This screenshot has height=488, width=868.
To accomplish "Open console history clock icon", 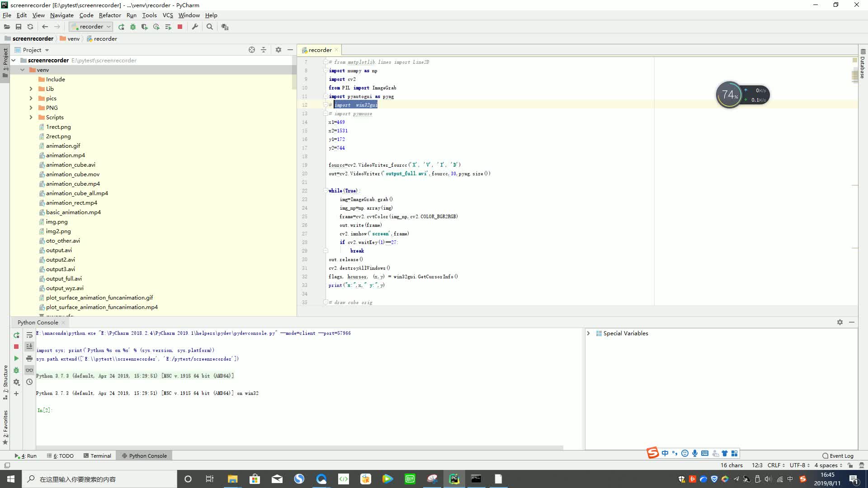I will 29,382.
